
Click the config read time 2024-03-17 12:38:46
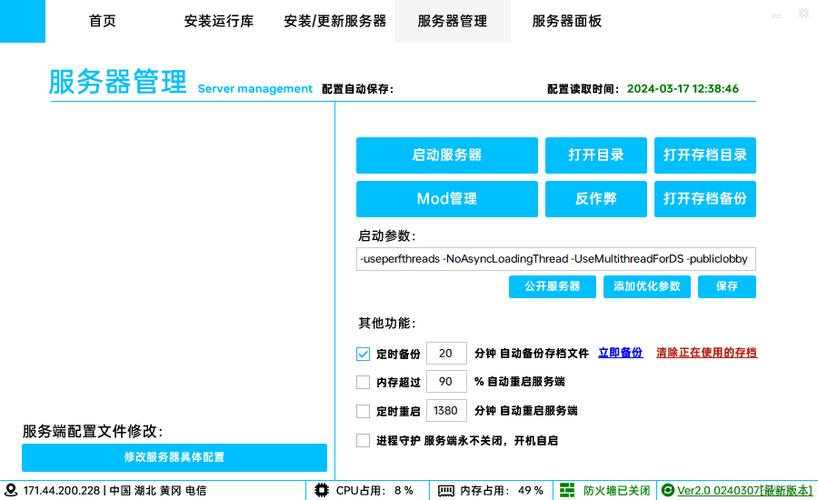click(x=683, y=89)
